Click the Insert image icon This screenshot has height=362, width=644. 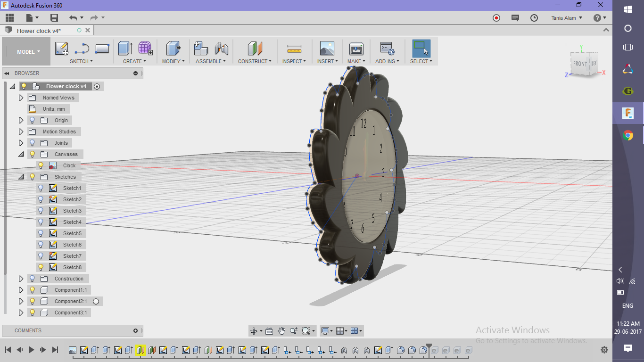tap(327, 49)
